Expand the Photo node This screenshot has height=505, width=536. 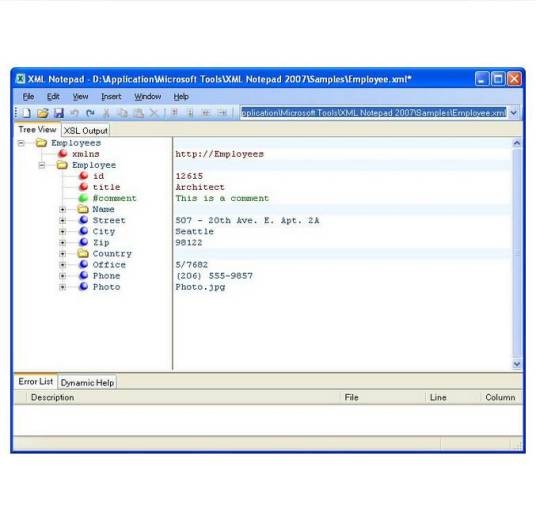click(63, 287)
